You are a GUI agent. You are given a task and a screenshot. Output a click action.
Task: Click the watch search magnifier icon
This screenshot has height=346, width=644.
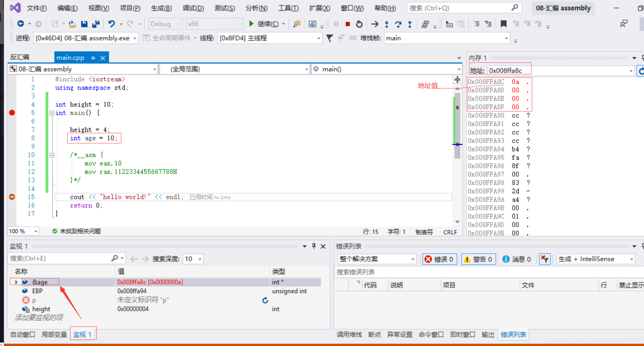(x=115, y=258)
